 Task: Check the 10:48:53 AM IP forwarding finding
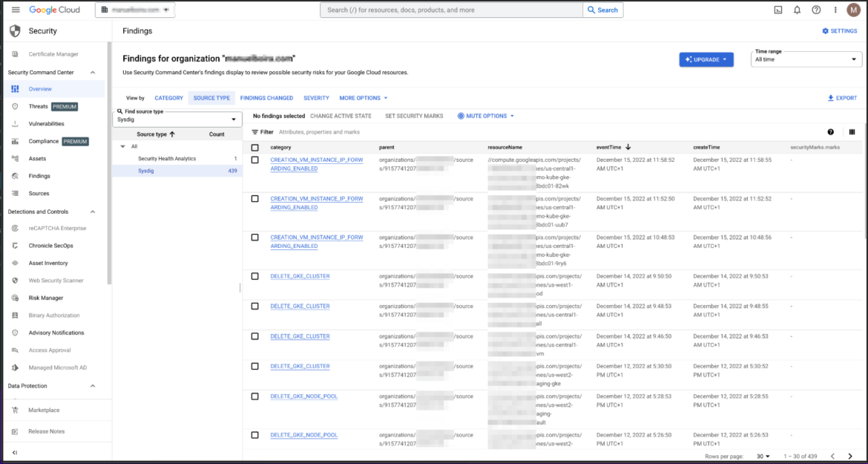click(254, 237)
